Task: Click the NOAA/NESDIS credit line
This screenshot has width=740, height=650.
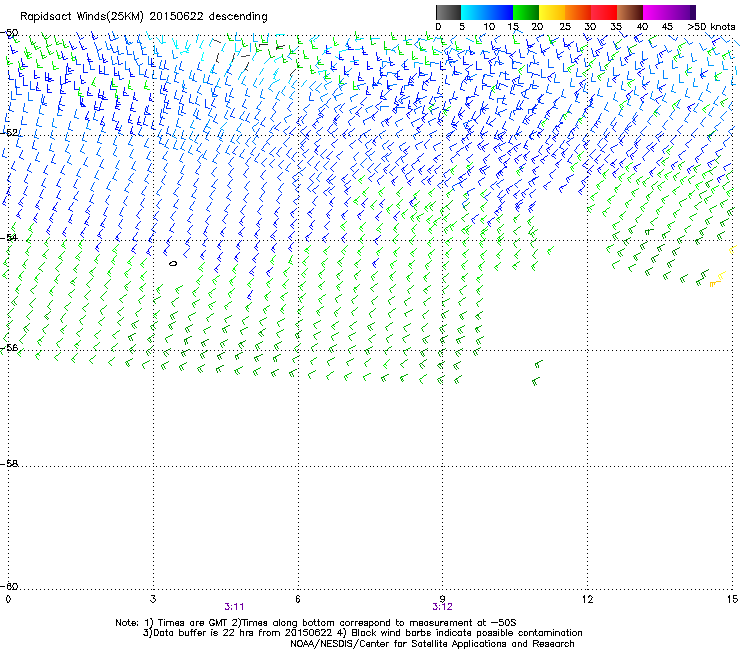Action: 432,644
